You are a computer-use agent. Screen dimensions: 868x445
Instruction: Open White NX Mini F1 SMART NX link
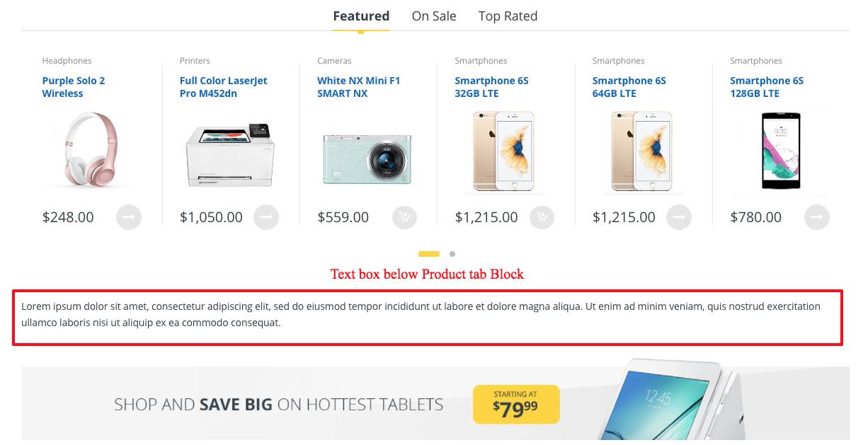click(x=359, y=87)
